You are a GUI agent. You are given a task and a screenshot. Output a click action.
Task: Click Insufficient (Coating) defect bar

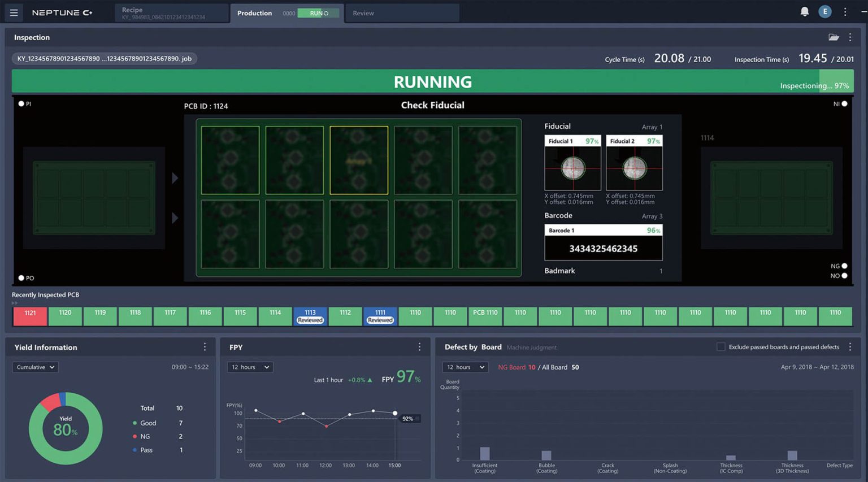485,453
